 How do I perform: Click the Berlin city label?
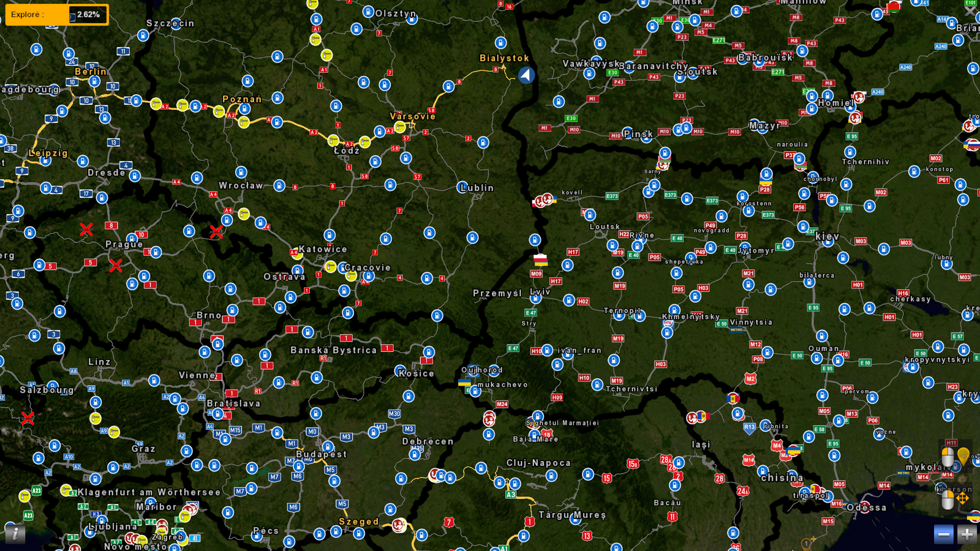click(x=91, y=72)
